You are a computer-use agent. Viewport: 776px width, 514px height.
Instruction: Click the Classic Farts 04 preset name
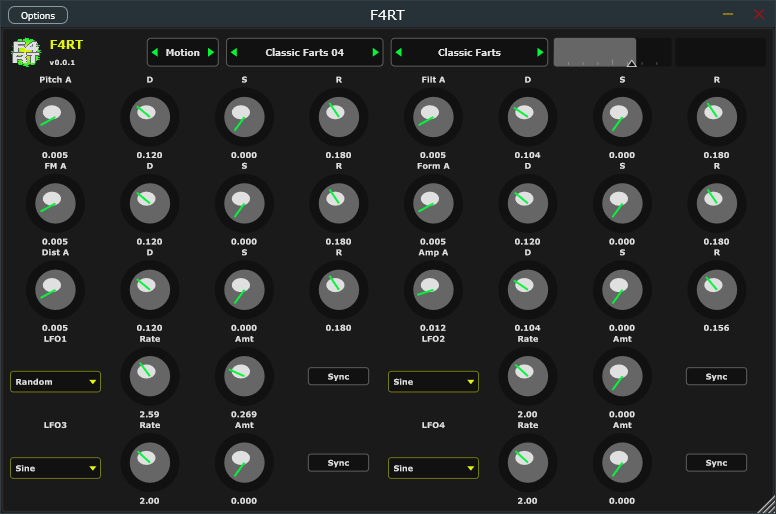(304, 52)
